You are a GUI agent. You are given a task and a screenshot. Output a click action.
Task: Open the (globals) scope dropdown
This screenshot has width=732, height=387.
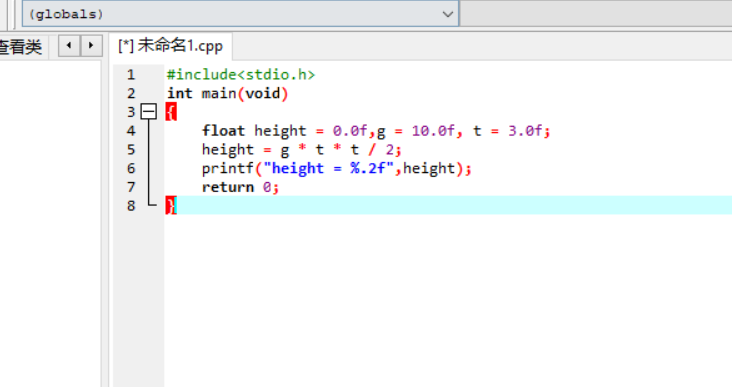[x=240, y=14]
